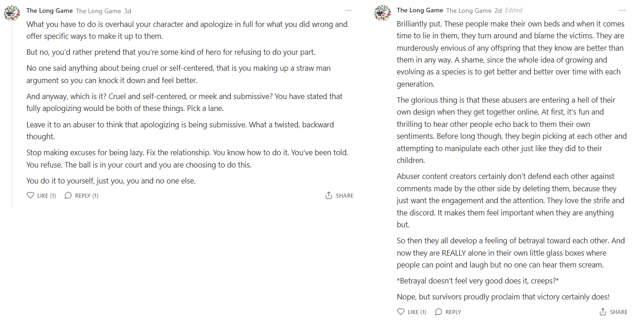Open bold "The Long Game" author link on 3d comment
This screenshot has height=325, width=644.
[50, 10]
